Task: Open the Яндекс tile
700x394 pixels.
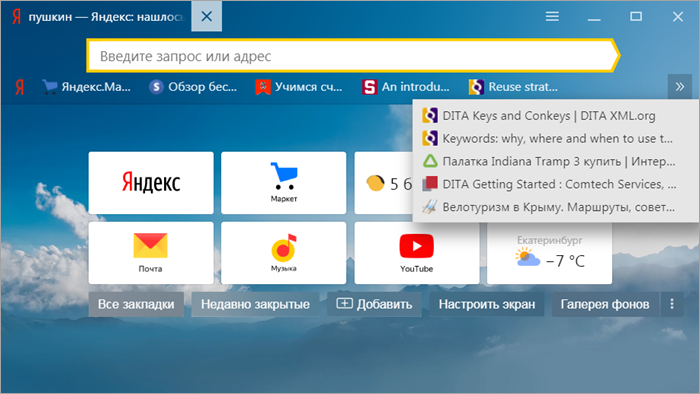Action: 150,182
